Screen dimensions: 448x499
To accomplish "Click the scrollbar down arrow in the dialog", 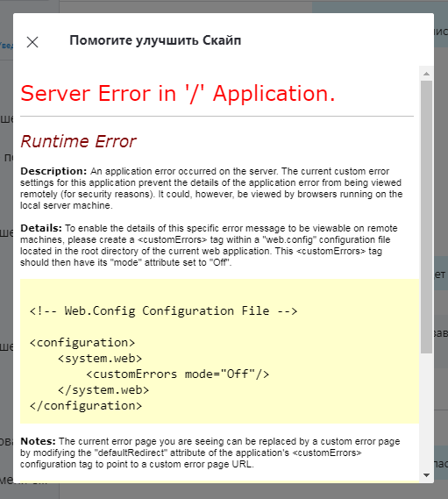I will click(x=426, y=475).
